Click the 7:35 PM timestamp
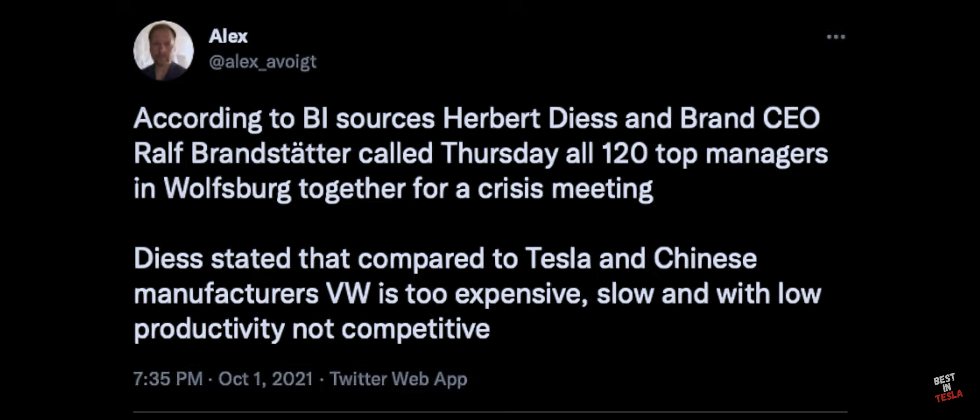Screen dimensions: 980x420 (x=168, y=379)
